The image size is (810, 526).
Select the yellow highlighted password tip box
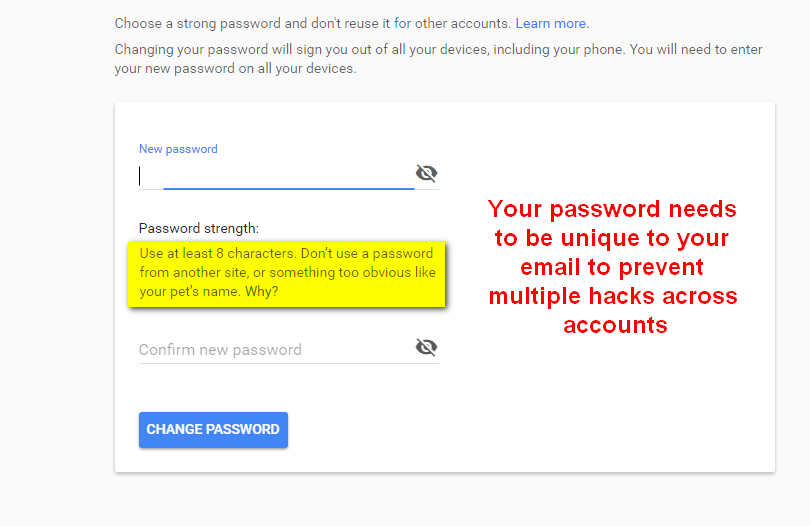click(287, 274)
